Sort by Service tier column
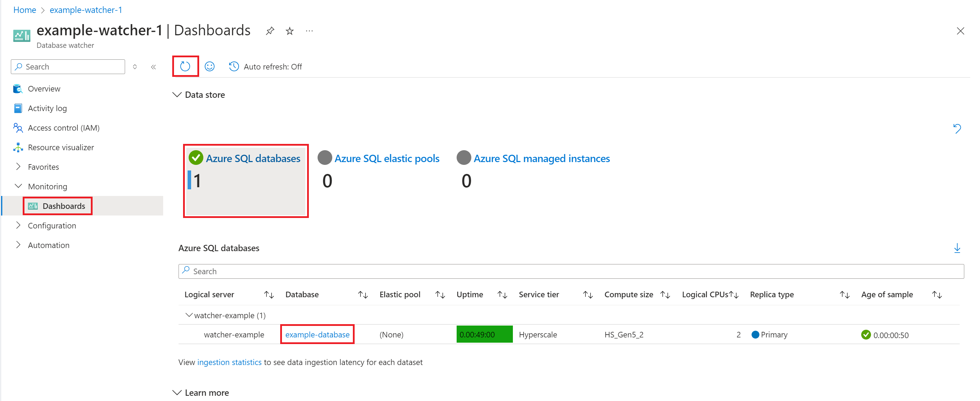 click(588, 294)
